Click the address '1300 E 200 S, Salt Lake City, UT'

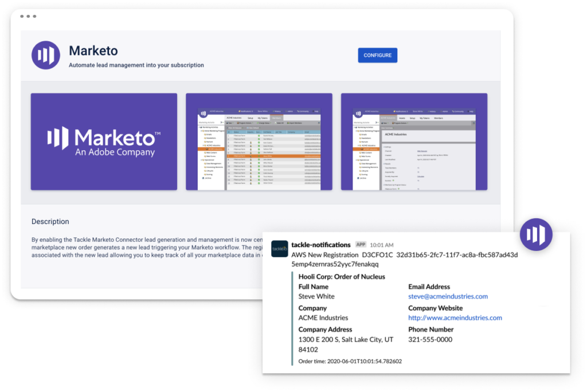pos(346,340)
